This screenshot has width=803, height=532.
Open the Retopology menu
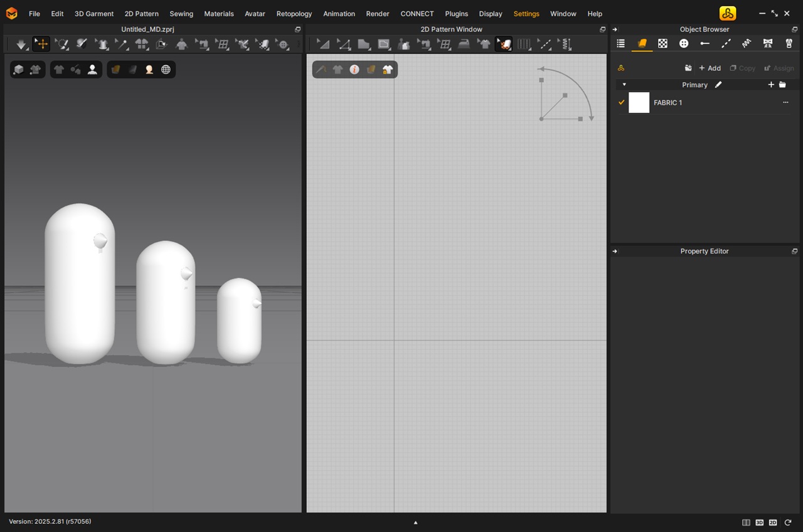pos(294,13)
